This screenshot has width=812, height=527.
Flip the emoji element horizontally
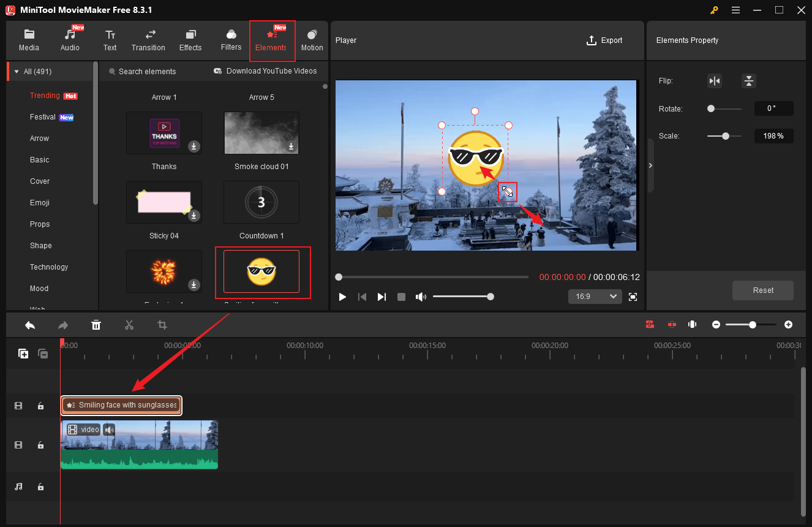coord(715,80)
